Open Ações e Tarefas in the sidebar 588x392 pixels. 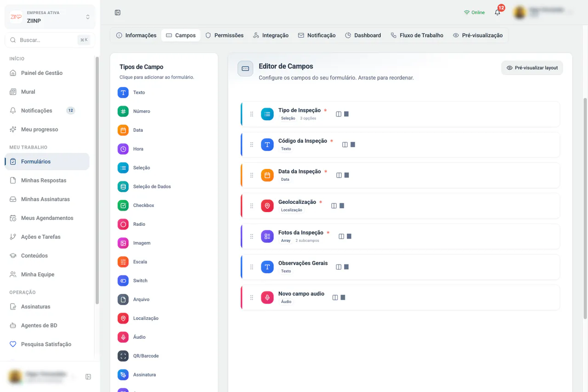[47, 237]
